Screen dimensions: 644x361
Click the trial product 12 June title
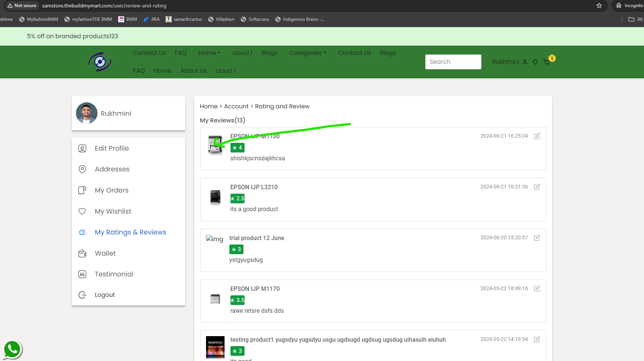[257, 238]
